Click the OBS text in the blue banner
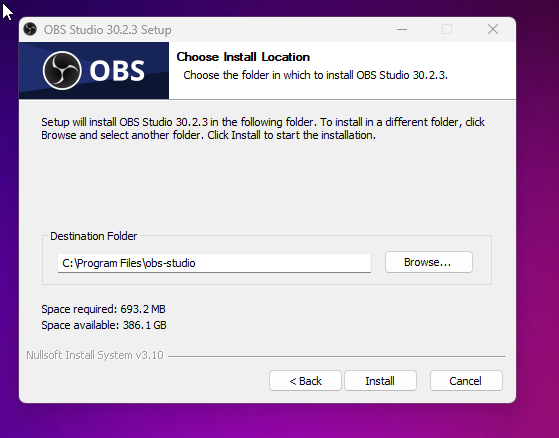 [x=117, y=71]
